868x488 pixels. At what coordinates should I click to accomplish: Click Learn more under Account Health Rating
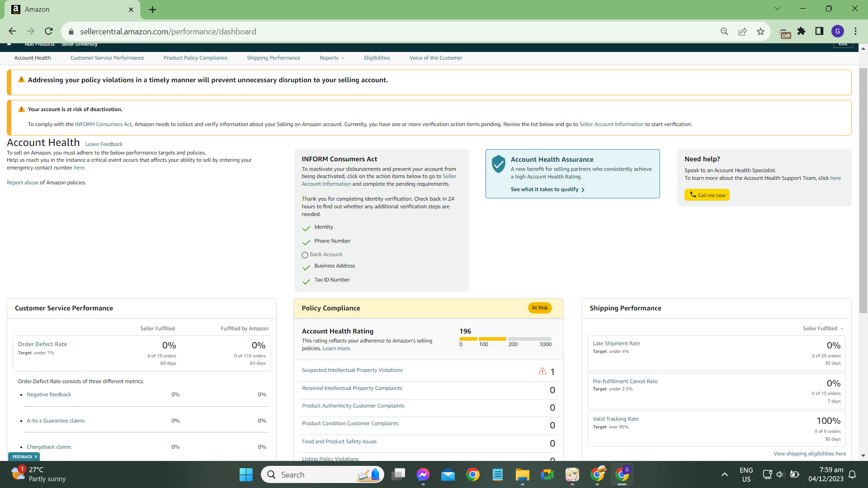pos(336,348)
